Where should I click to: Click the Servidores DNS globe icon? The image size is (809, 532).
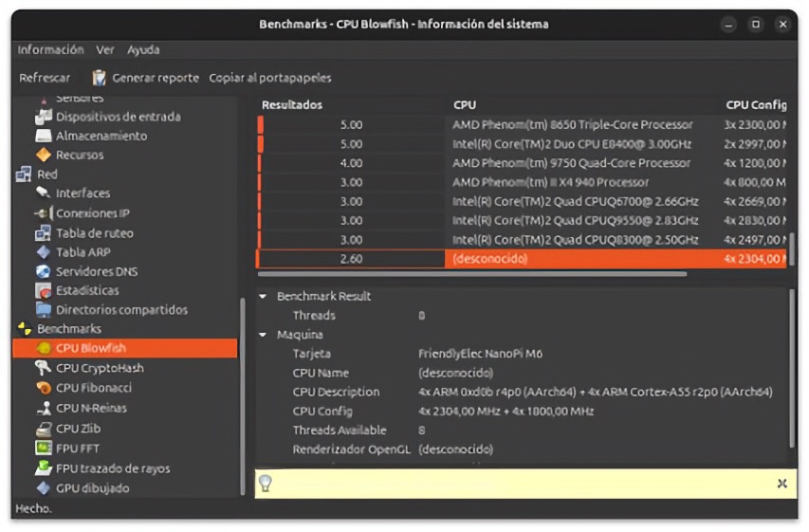point(44,271)
